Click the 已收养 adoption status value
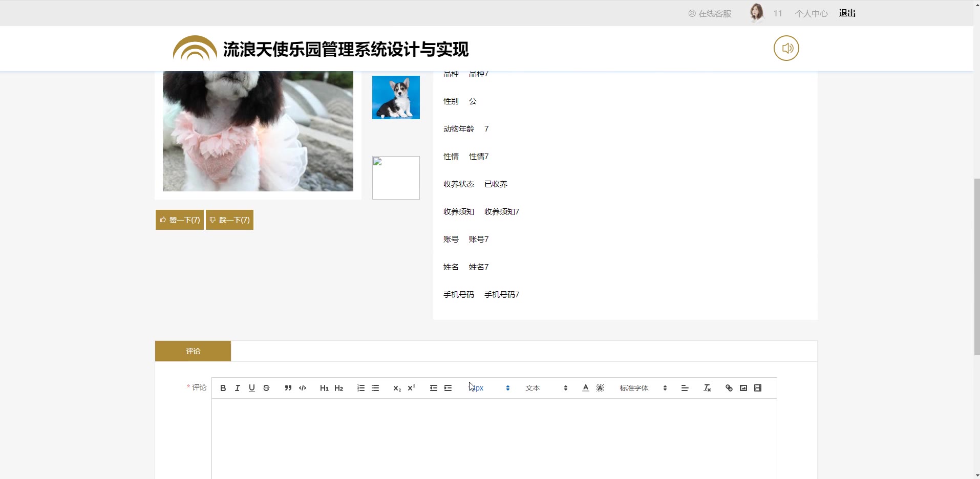980x479 pixels. (x=496, y=184)
